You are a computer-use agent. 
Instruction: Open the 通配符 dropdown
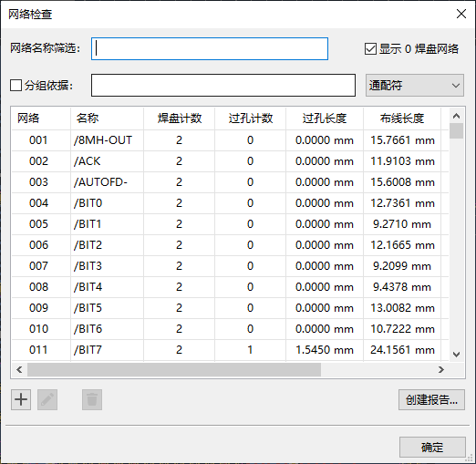coord(415,86)
